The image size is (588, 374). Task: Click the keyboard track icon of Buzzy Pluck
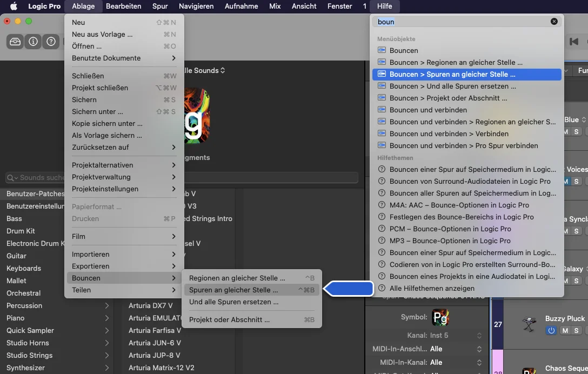(529, 324)
